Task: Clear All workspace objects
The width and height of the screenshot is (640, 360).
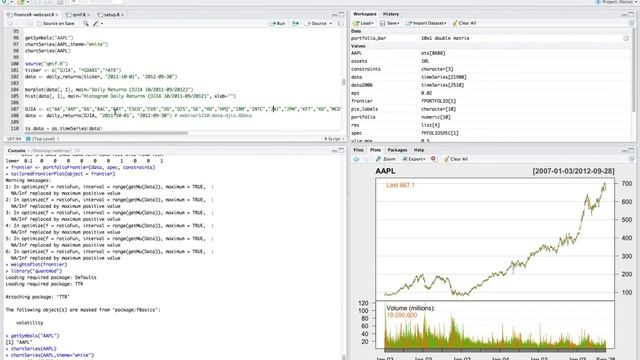Action: coord(464,23)
